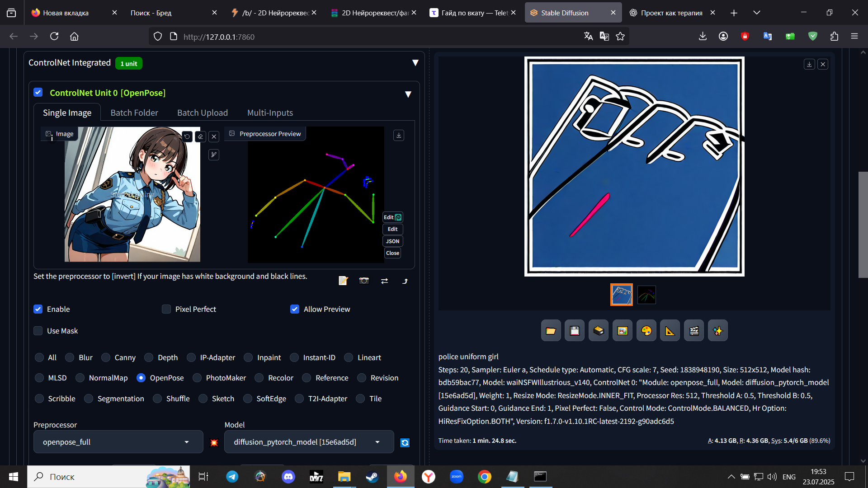Show hidden system tray icons
This screenshot has height=488, width=868.
coord(731,477)
